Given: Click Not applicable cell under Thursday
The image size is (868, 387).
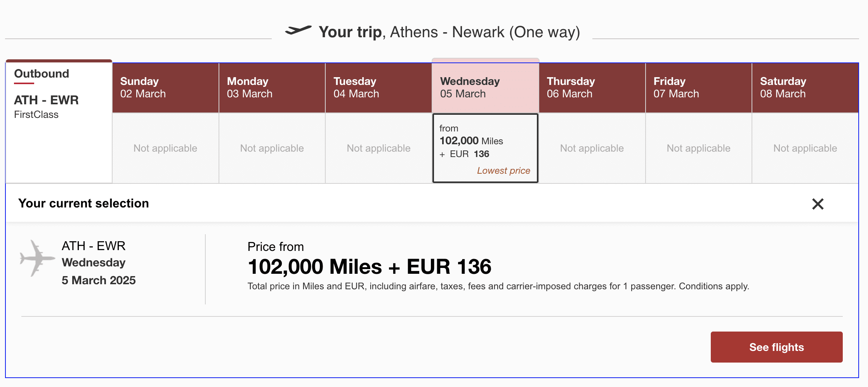Looking at the screenshot, I should [592, 148].
